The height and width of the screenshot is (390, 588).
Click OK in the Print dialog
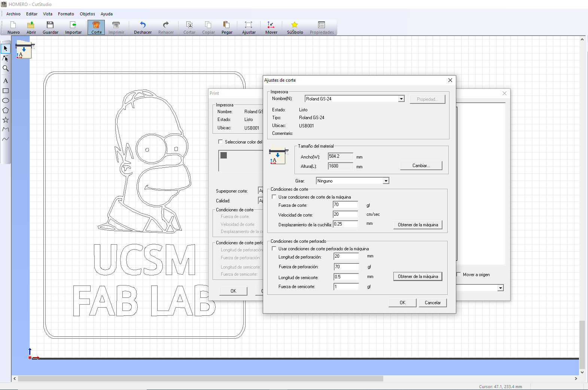pyautogui.click(x=233, y=291)
